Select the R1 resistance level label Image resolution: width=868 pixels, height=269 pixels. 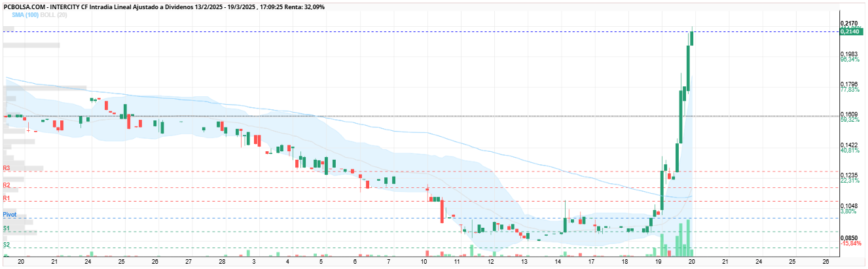pos(7,198)
